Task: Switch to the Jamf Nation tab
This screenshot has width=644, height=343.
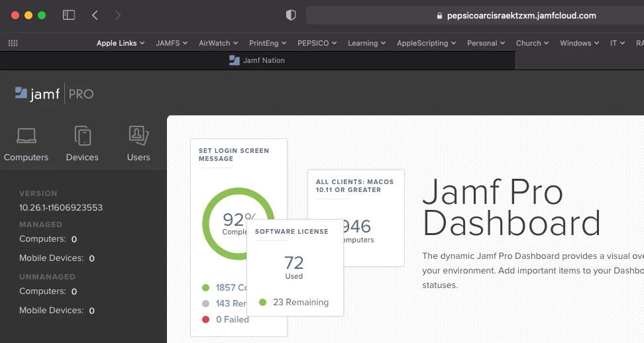Action: (258, 60)
